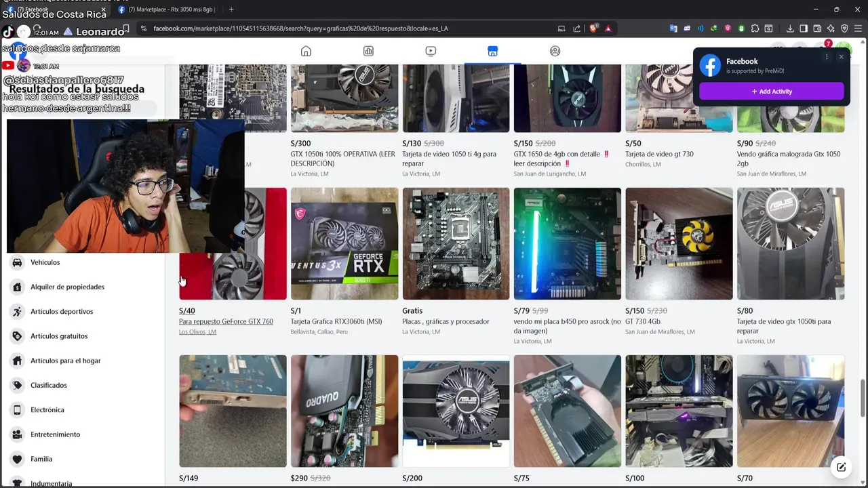The height and width of the screenshot is (488, 868).
Task: Click the share page icon in address bar
Action: (577, 28)
